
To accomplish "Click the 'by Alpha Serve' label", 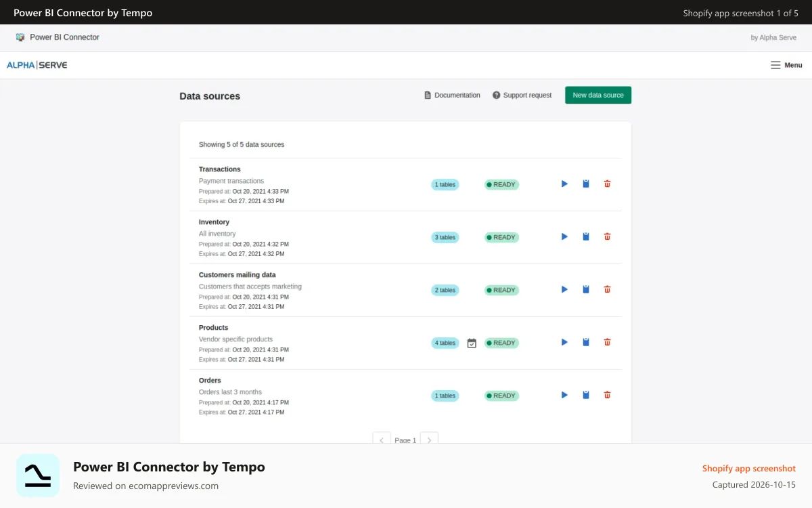I will pyautogui.click(x=773, y=37).
